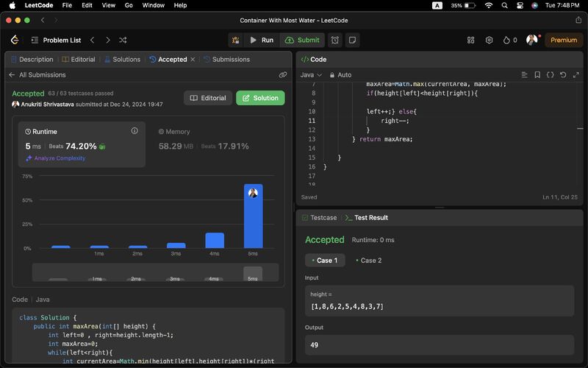Click the Premium button
Screen dimensions: 588x368
point(564,40)
